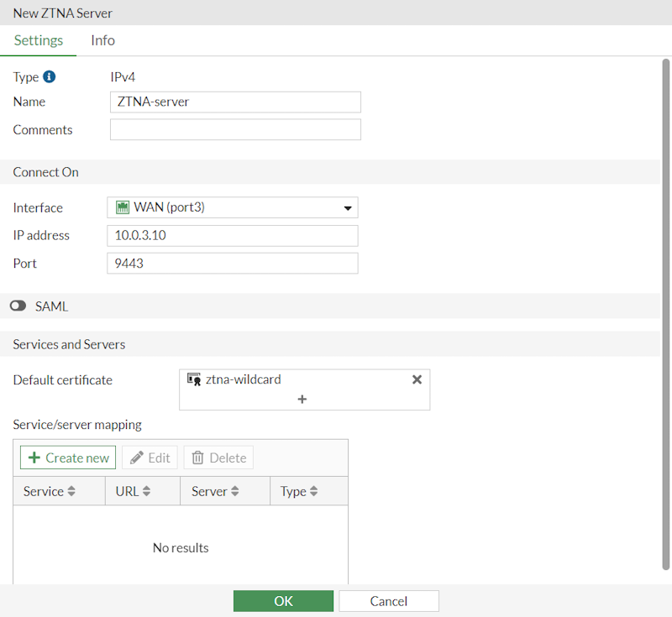The height and width of the screenshot is (617, 672).
Task: Focus the Comments text field
Action: [235, 130]
